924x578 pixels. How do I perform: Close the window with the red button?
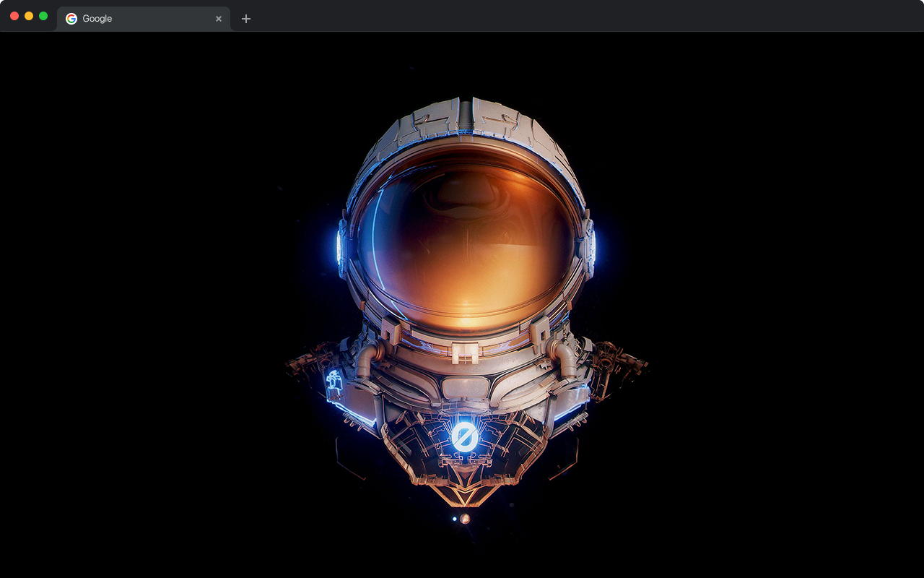(14, 16)
